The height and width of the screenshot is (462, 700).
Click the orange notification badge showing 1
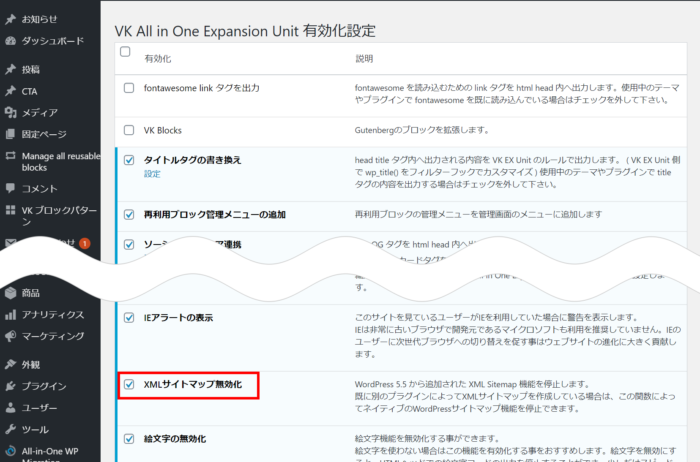pyautogui.click(x=85, y=243)
